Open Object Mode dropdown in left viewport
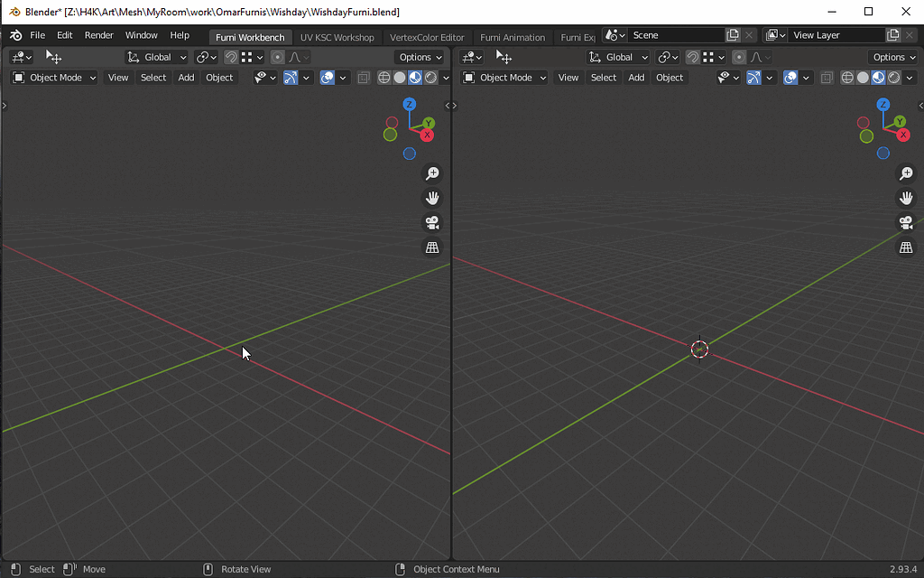Screen dimensions: 924x578 click(54, 78)
